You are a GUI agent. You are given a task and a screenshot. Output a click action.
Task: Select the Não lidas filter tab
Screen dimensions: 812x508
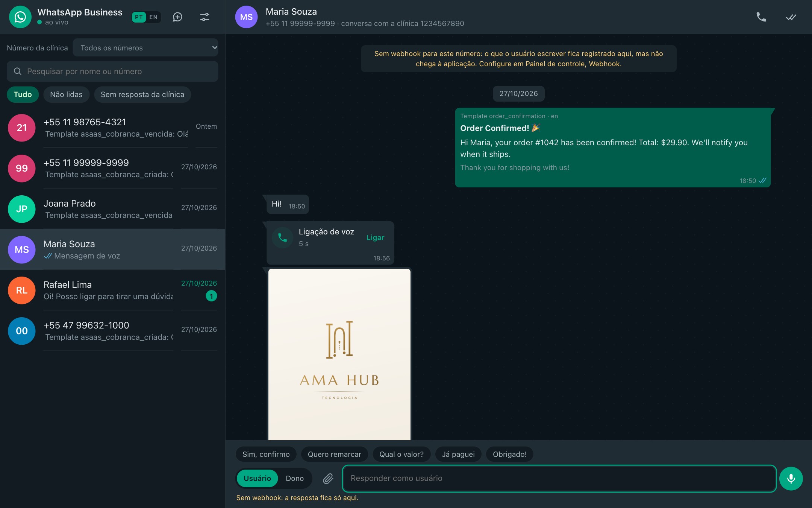tap(66, 94)
